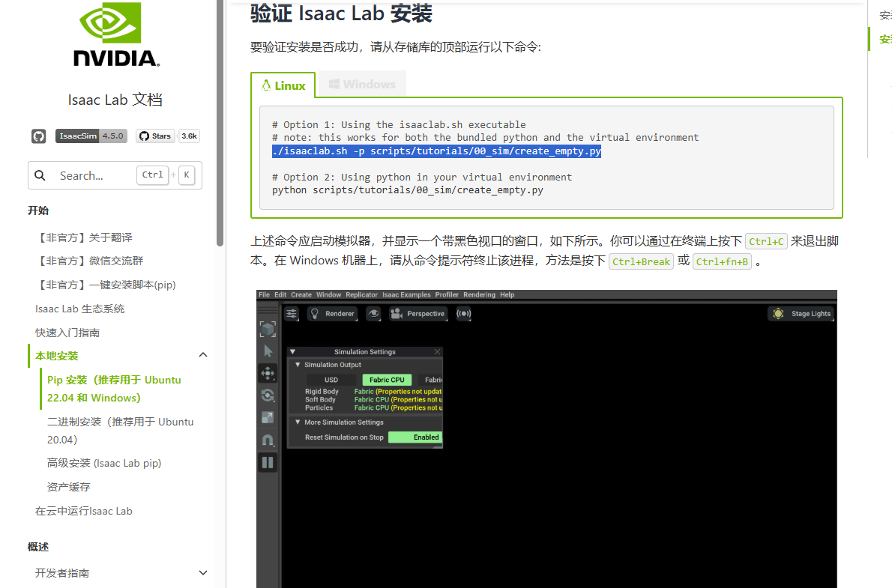Close Simulation Settings panel X

coord(438,351)
